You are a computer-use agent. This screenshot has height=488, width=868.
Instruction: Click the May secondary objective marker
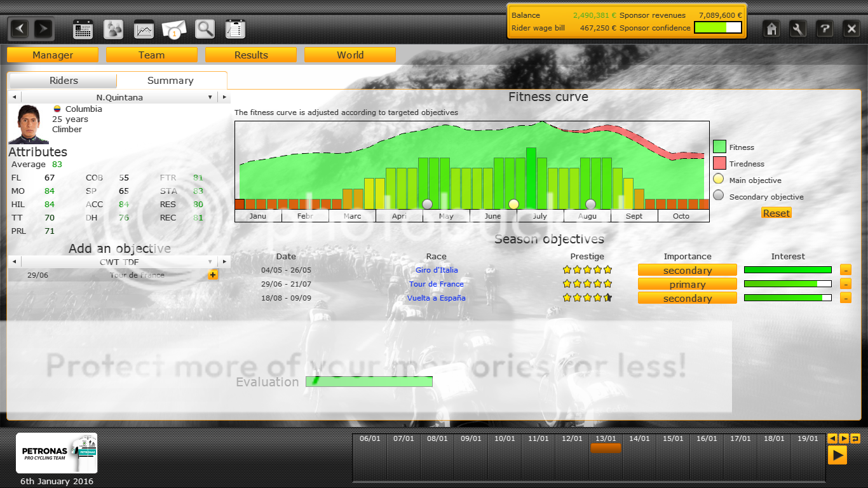[428, 204]
